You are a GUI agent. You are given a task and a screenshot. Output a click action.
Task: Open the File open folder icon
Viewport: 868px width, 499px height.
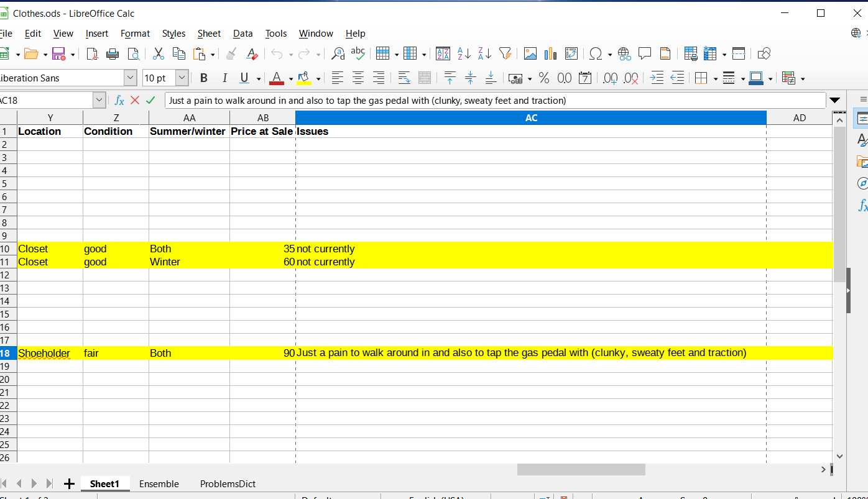[31, 54]
